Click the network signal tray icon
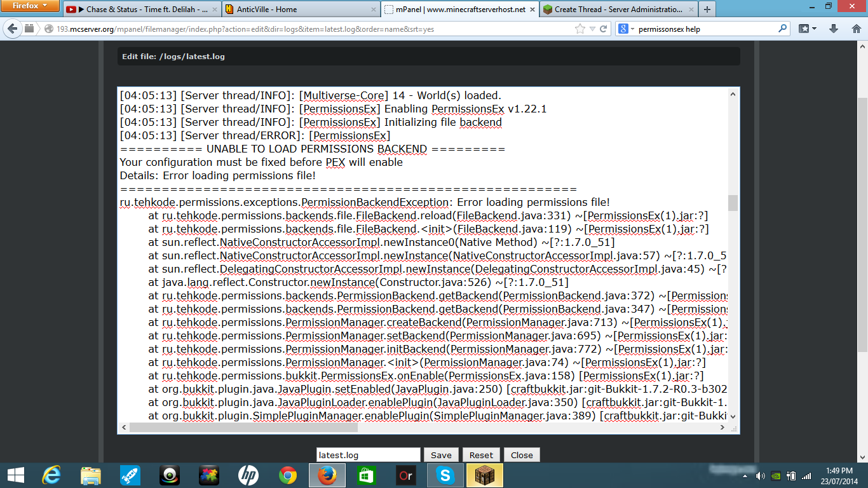The image size is (868, 488). tap(807, 475)
